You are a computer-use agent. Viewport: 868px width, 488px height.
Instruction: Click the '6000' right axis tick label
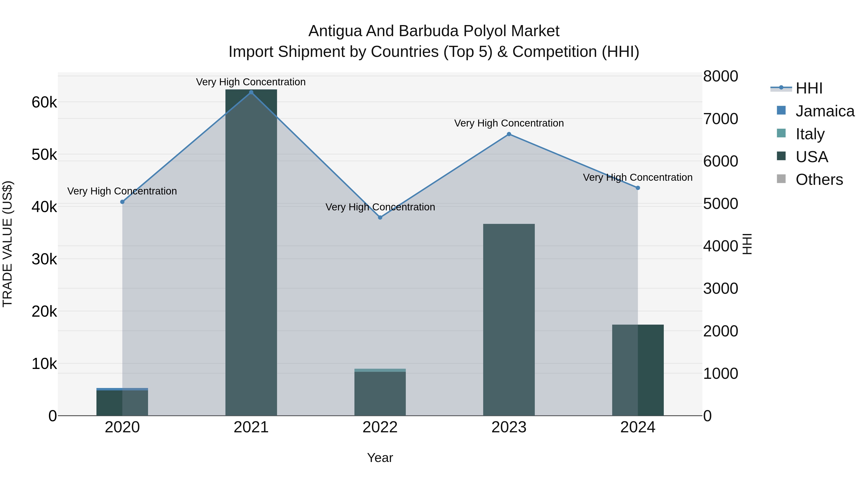[721, 161]
